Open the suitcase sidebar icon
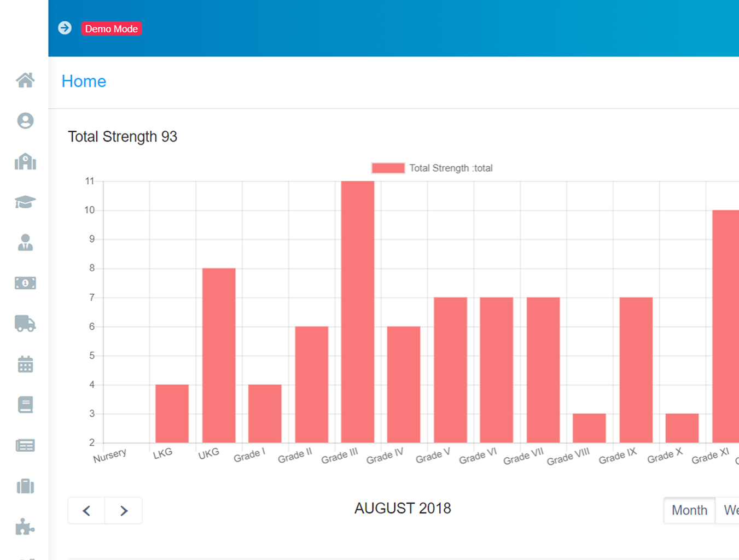 (x=25, y=486)
